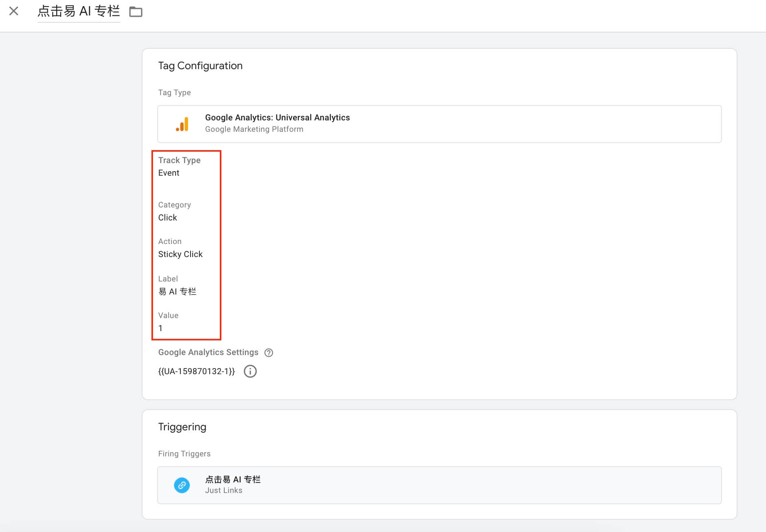Viewport: 766px width, 532px height.
Task: Select the {{UA-159870132-1}} variable text
Action: tap(197, 371)
